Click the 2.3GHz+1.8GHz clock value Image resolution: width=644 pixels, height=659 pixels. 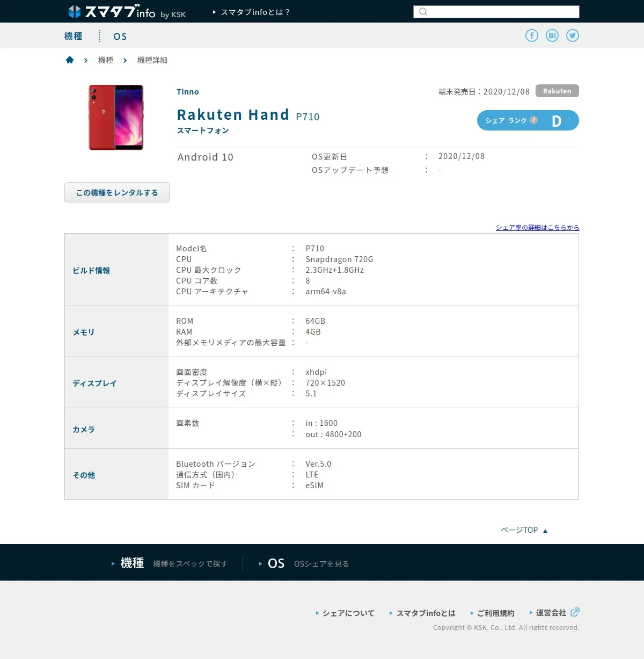[335, 270]
